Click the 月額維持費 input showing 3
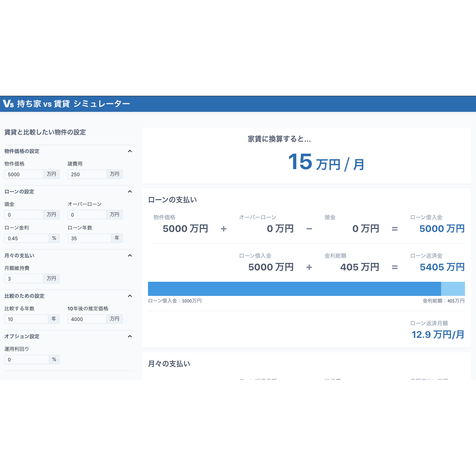The width and height of the screenshot is (476, 476). pyautogui.click(x=24, y=278)
